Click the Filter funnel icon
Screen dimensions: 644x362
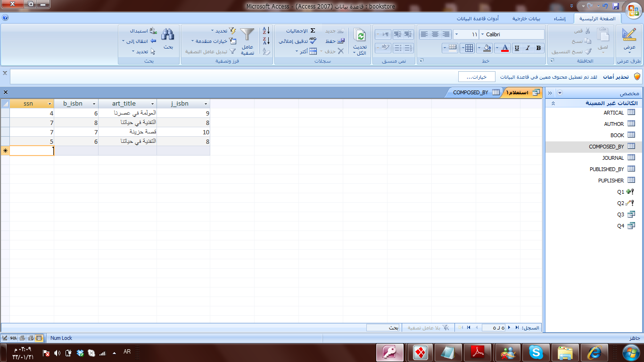pos(247,34)
